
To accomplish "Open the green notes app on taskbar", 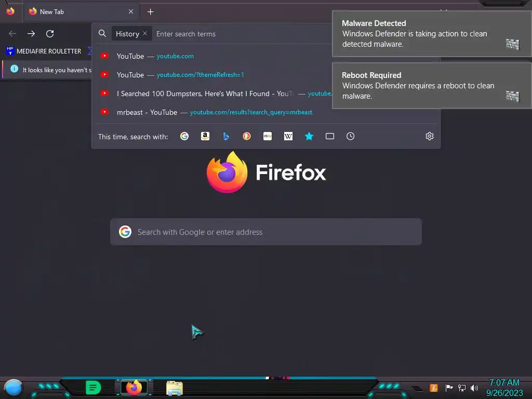I will click(x=94, y=388).
